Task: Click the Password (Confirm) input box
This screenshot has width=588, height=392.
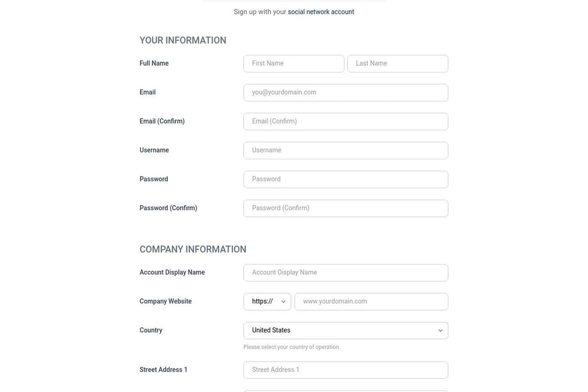Action: point(346,208)
